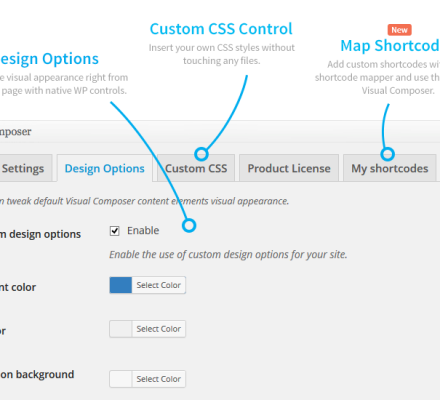Click Select Color for button background
This screenshot has height=400, width=440.
(x=159, y=379)
